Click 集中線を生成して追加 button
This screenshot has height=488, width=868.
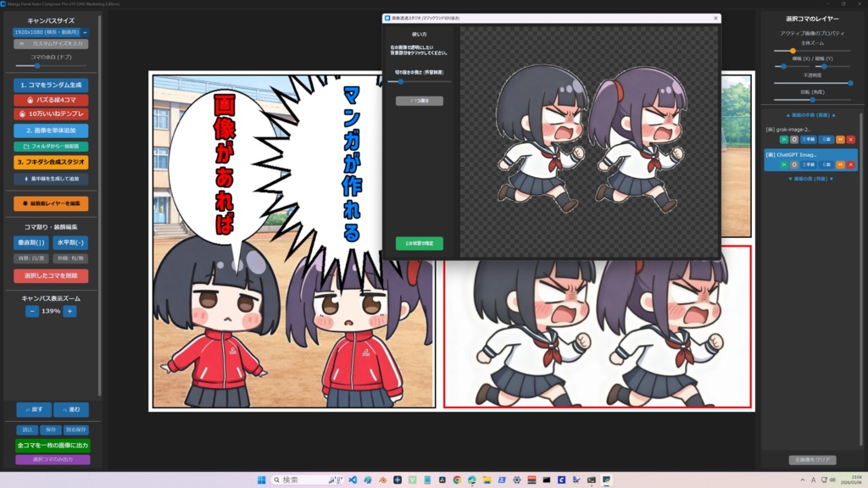(51, 179)
